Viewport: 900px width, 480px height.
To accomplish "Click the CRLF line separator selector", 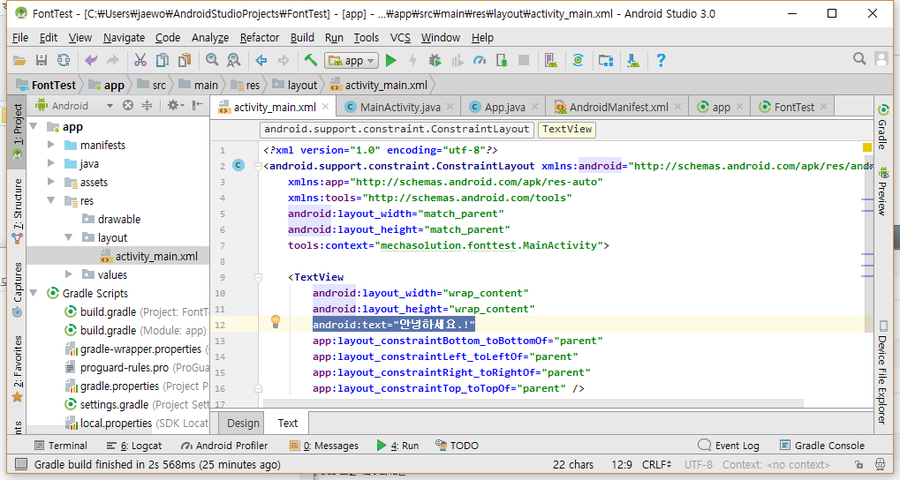I will point(657,464).
